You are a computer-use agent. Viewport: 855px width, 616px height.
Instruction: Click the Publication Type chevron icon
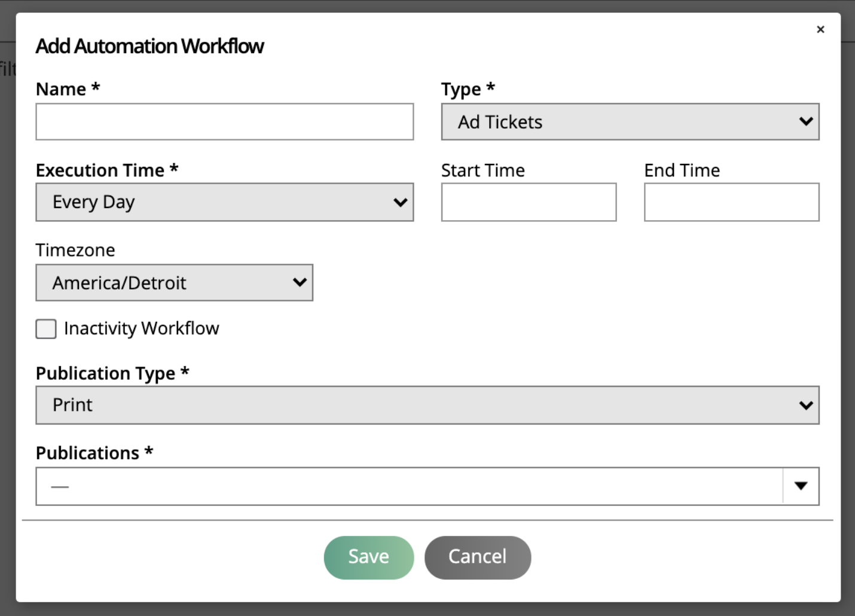pos(806,405)
